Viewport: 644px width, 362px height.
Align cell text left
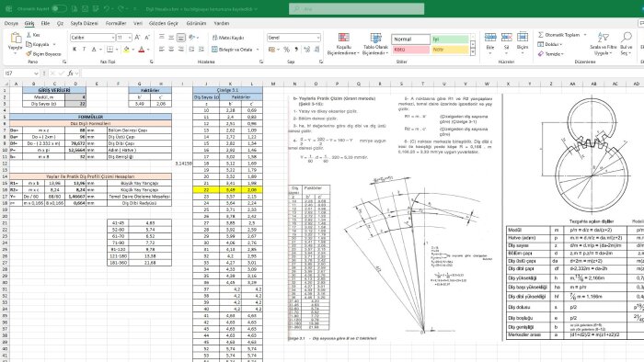click(162, 50)
